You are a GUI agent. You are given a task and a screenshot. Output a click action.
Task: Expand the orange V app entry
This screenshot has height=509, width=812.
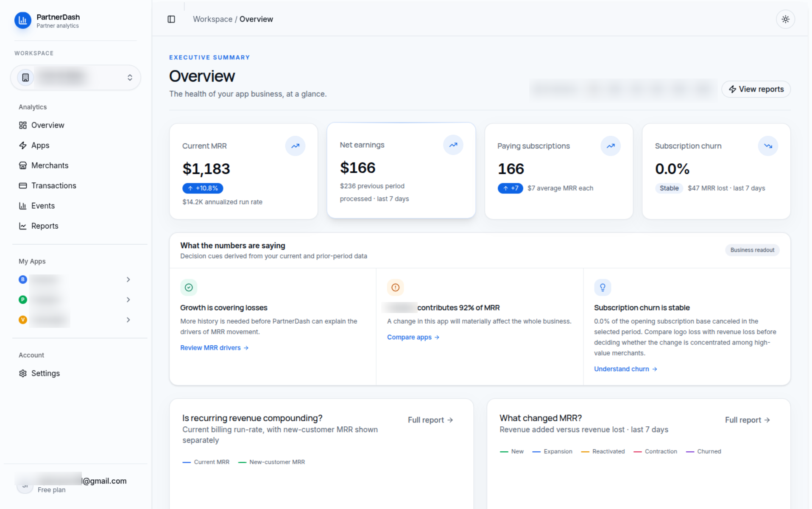click(128, 320)
